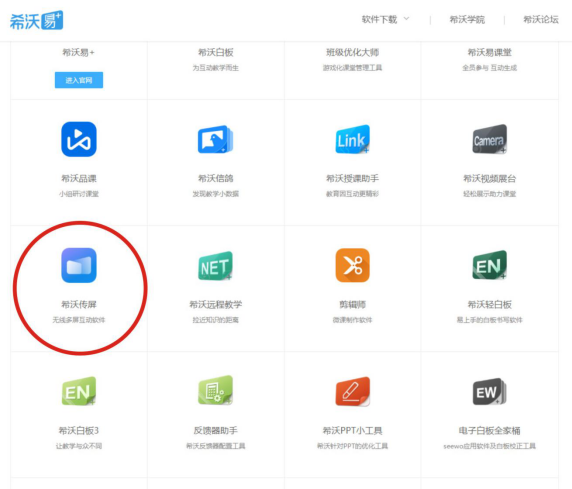The height and width of the screenshot is (489, 572).
Task: Click the 无线多屏互动软件 subtitle
Action: coord(79,320)
